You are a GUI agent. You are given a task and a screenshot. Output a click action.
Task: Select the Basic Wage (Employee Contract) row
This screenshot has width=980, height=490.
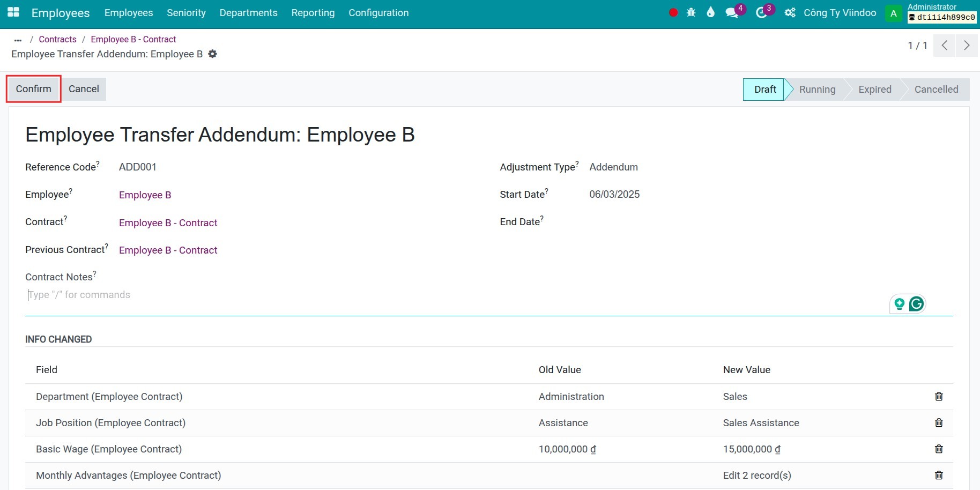point(489,449)
